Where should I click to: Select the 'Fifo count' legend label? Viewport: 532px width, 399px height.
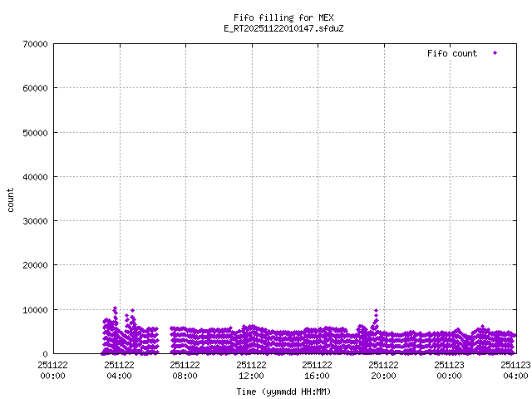pyautogui.click(x=452, y=53)
